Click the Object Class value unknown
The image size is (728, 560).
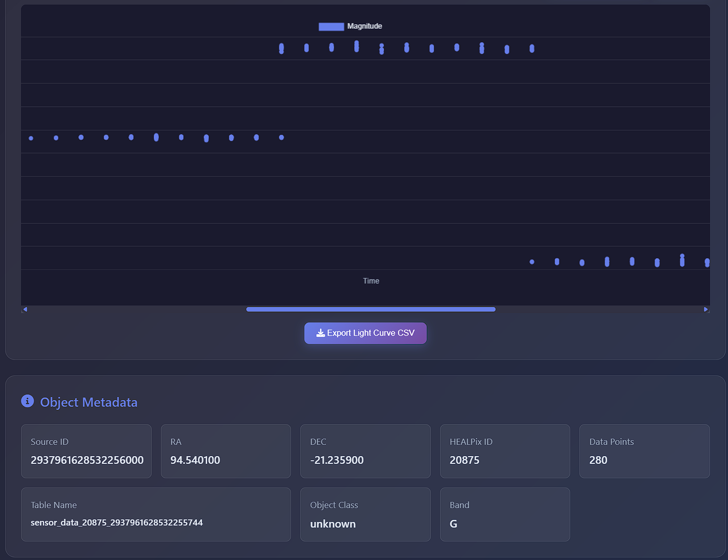click(x=333, y=524)
